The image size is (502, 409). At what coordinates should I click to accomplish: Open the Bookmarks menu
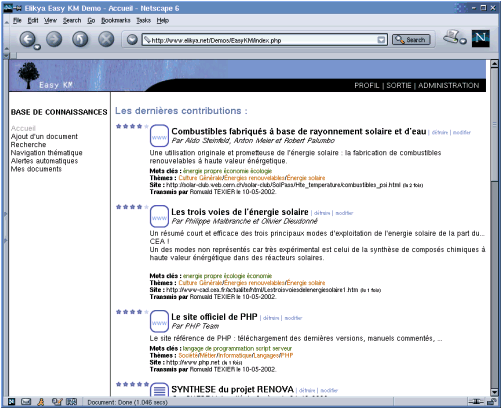pyautogui.click(x=116, y=21)
